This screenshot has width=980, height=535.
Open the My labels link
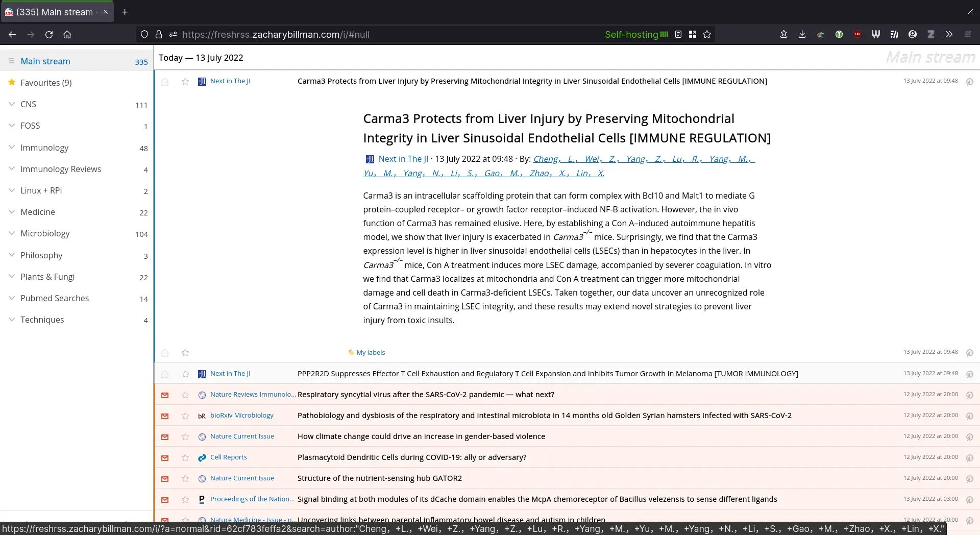371,353
